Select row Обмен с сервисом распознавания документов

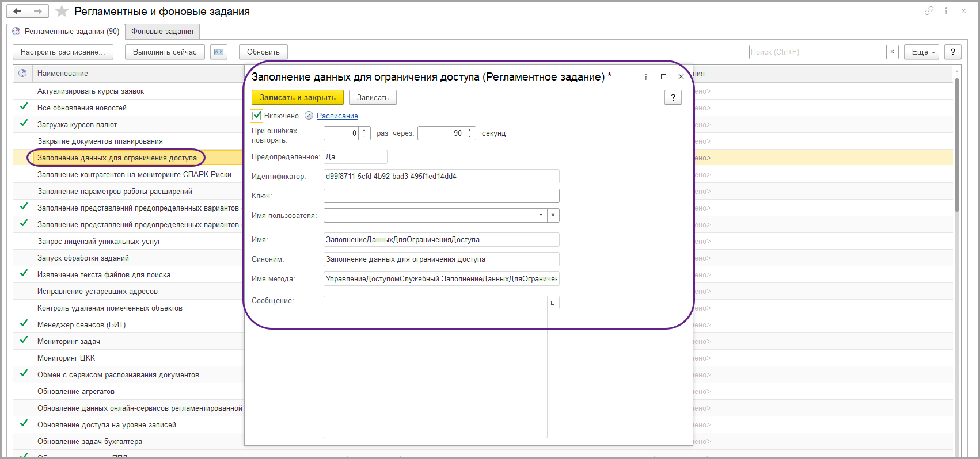[118, 374]
